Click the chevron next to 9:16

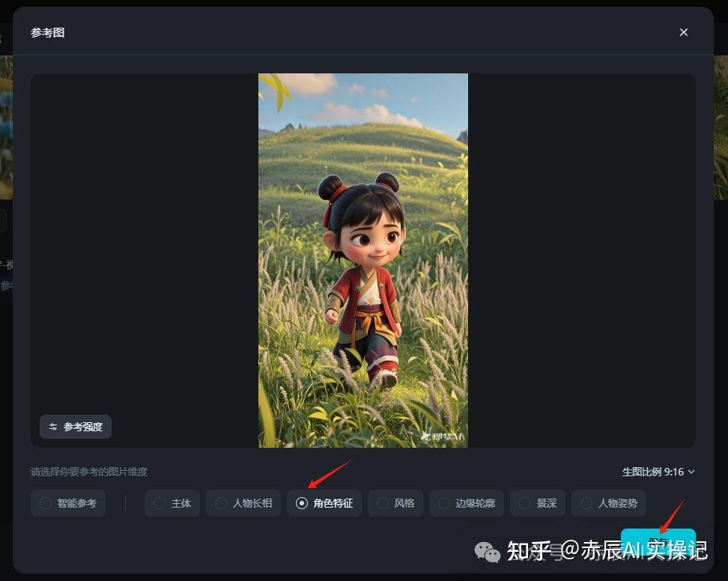click(691, 472)
